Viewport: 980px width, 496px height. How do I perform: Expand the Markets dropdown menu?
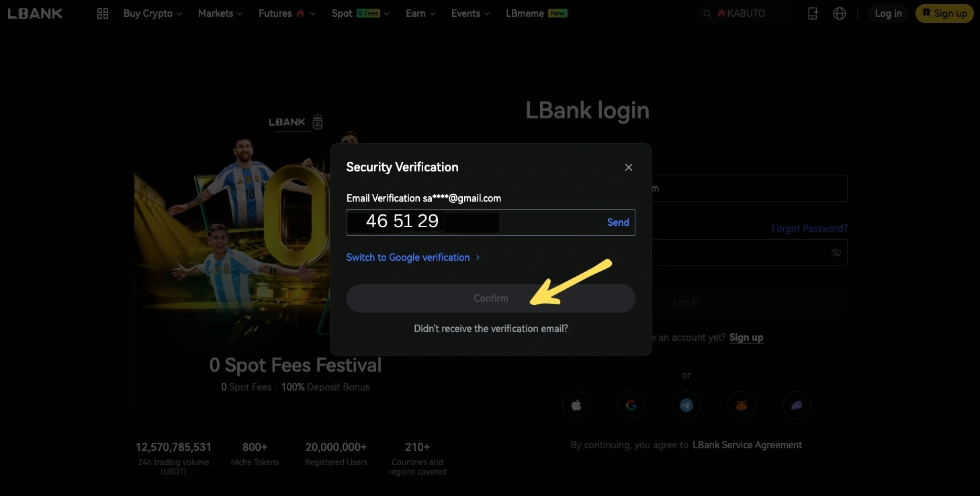tap(220, 13)
